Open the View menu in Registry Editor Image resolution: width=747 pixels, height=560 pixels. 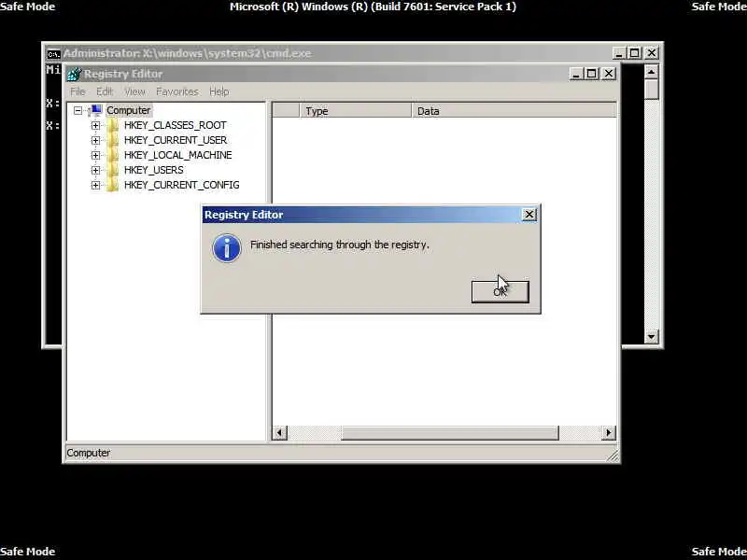(134, 91)
